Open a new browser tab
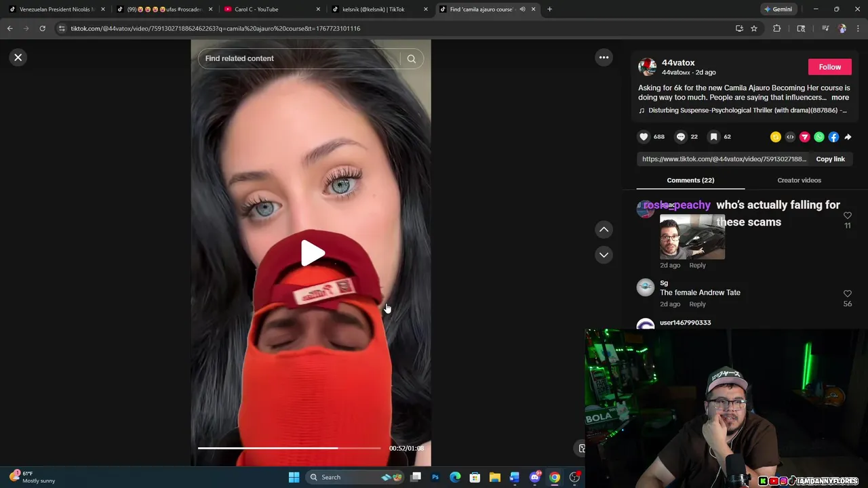 [549, 9]
